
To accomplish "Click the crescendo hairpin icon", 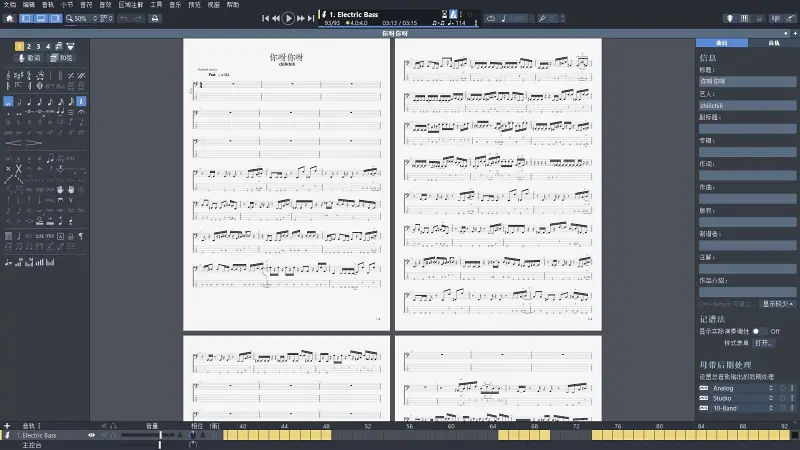I will point(13,143).
